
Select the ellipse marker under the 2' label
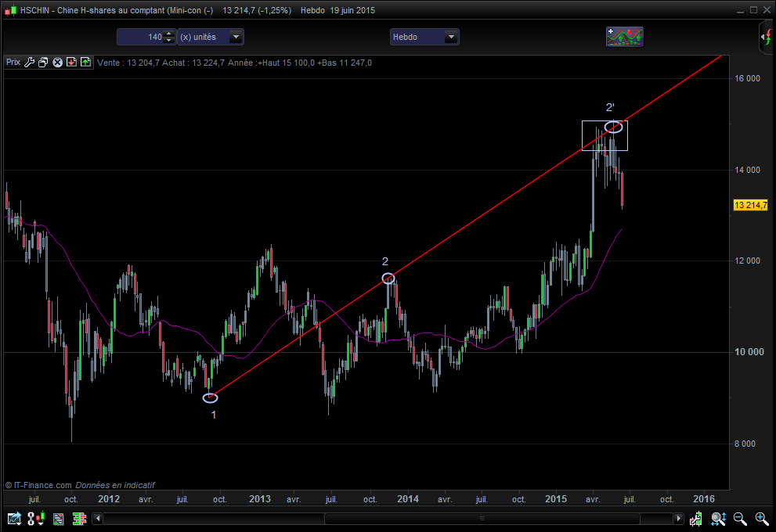[614, 127]
